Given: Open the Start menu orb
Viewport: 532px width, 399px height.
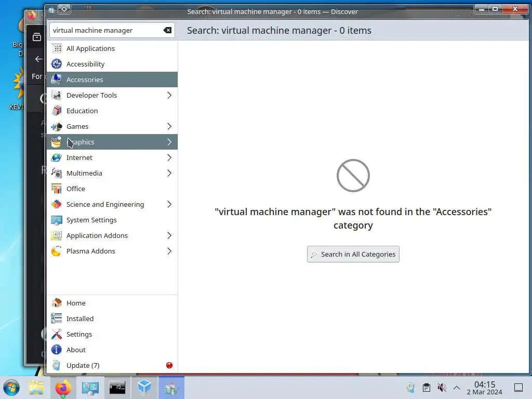Looking at the screenshot, I should click(x=11, y=388).
